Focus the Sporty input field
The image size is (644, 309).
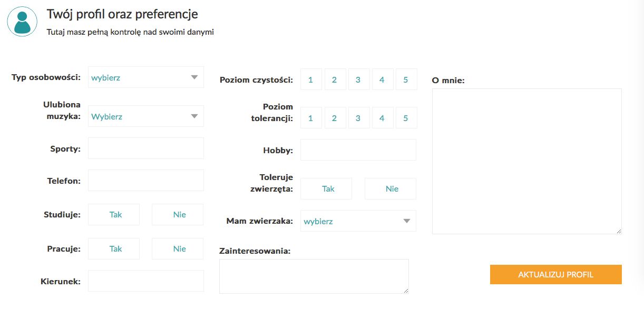[145, 148]
